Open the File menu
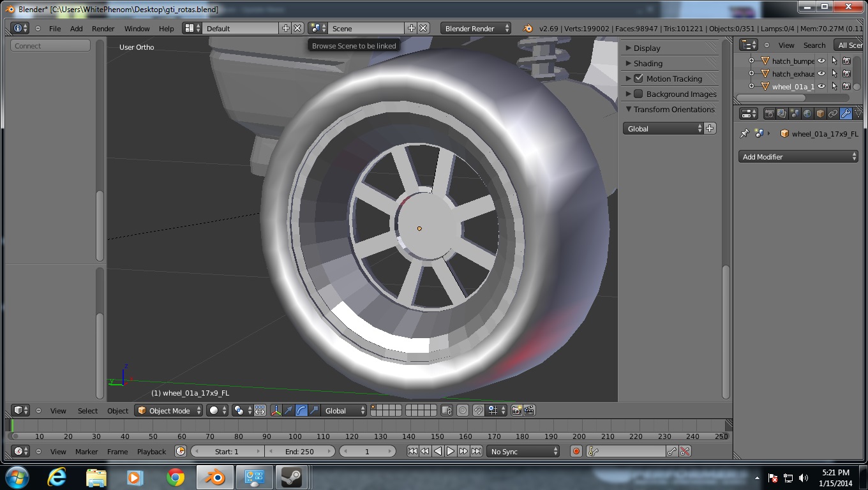 tap(55, 29)
